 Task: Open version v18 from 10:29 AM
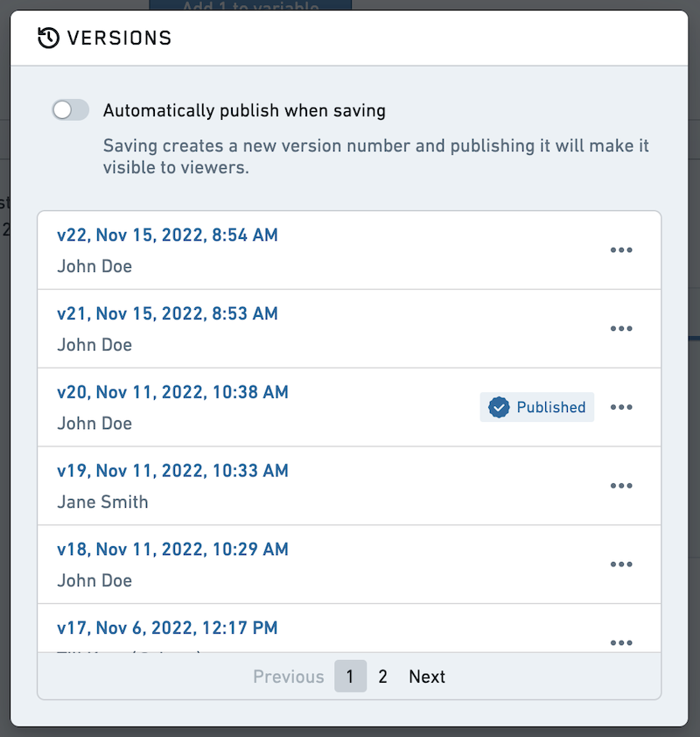[172, 549]
